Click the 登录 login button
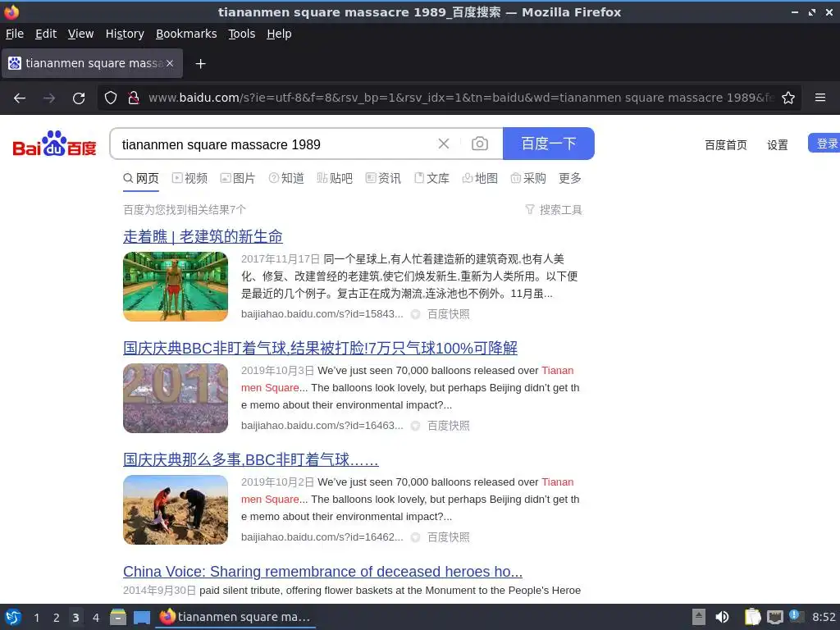The width and height of the screenshot is (840, 630). 825,144
